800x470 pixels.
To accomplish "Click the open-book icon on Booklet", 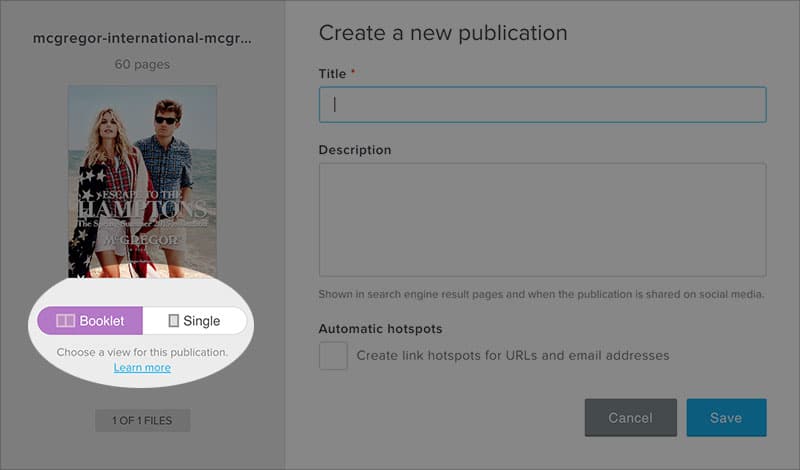I will coord(65,321).
